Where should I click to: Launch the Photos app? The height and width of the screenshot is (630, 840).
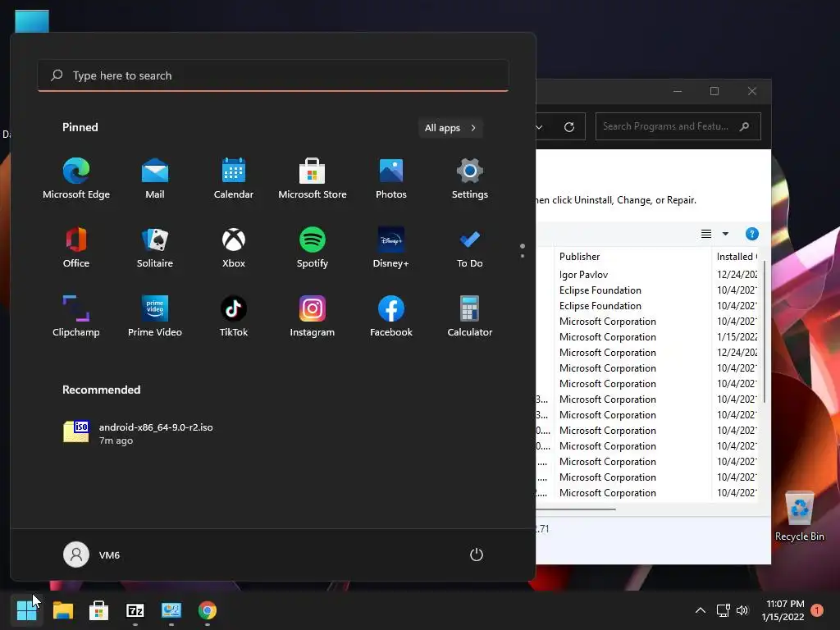click(x=391, y=178)
